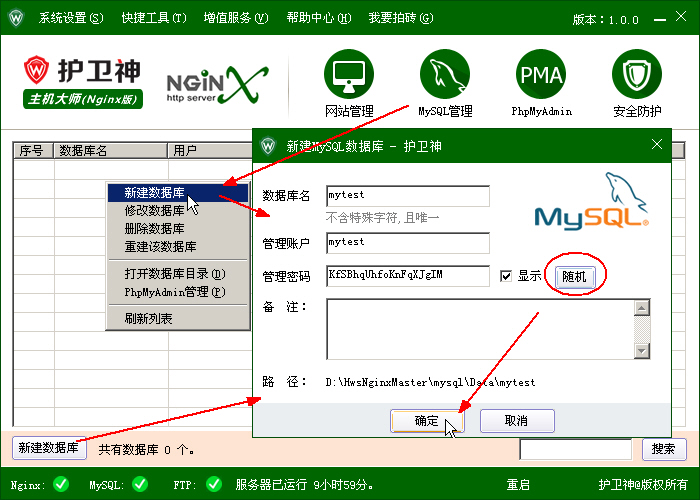Launch the PhpMyAdmin PMA icon
700x500 pixels.
[541, 75]
